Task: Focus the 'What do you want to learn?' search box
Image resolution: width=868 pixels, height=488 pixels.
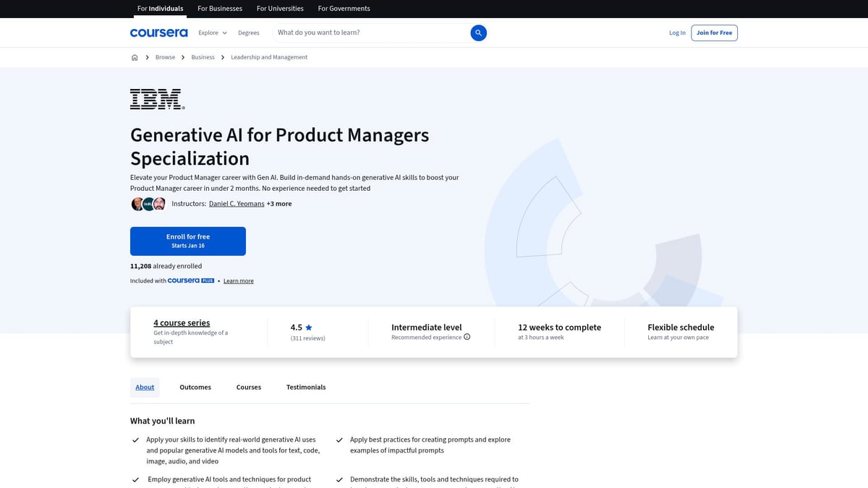Action: tap(370, 33)
